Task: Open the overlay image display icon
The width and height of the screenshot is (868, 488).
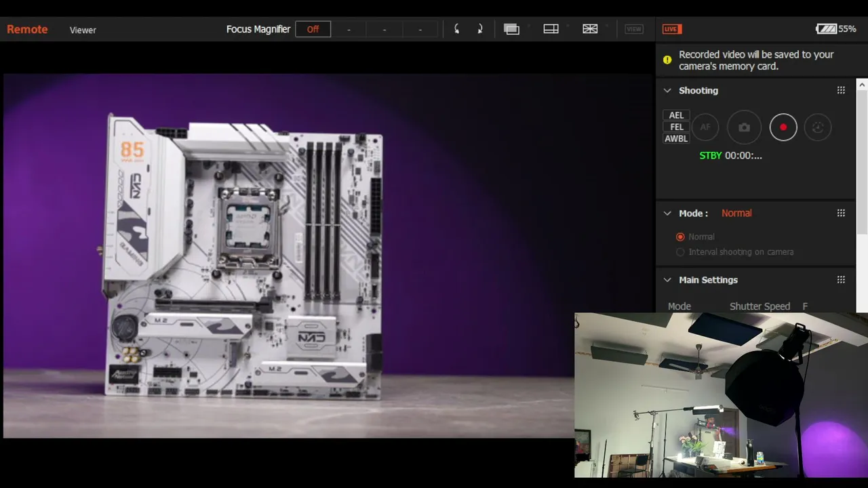Action: (511, 29)
